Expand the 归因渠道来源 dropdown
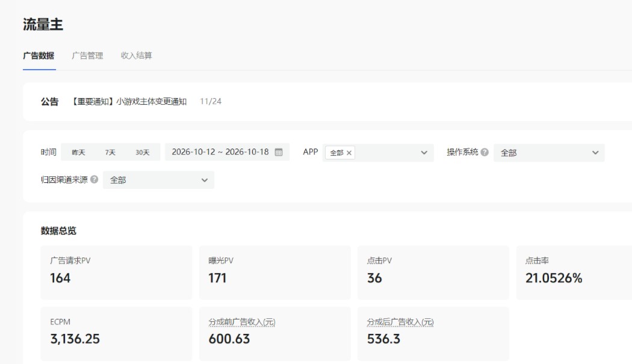 tap(205, 180)
